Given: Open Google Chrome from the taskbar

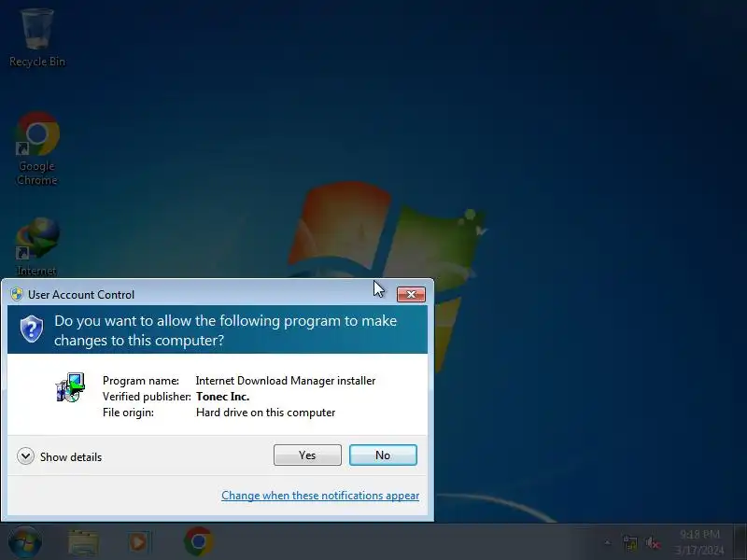Looking at the screenshot, I should coord(198,541).
